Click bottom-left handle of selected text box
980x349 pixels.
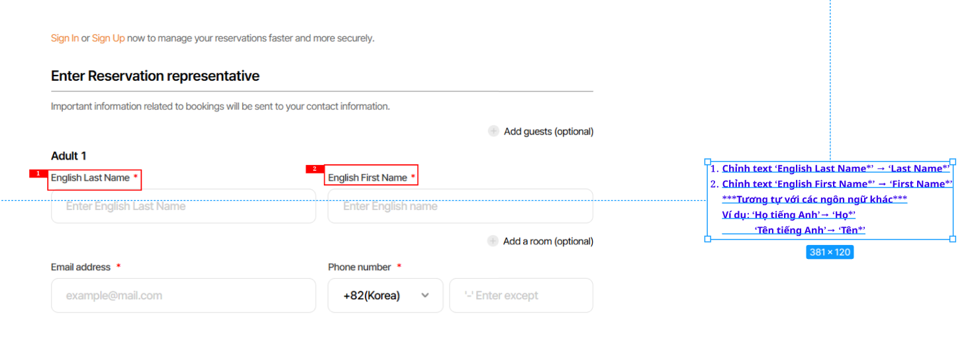pos(707,238)
